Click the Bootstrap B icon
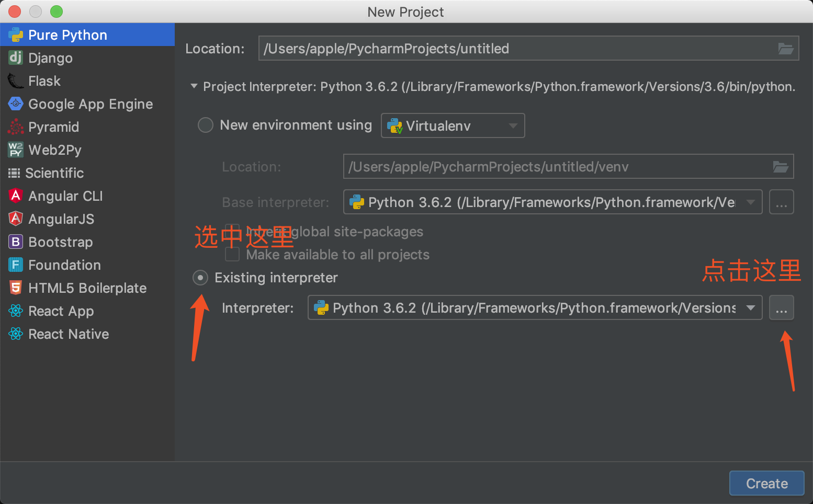The width and height of the screenshot is (813, 504). click(x=16, y=242)
